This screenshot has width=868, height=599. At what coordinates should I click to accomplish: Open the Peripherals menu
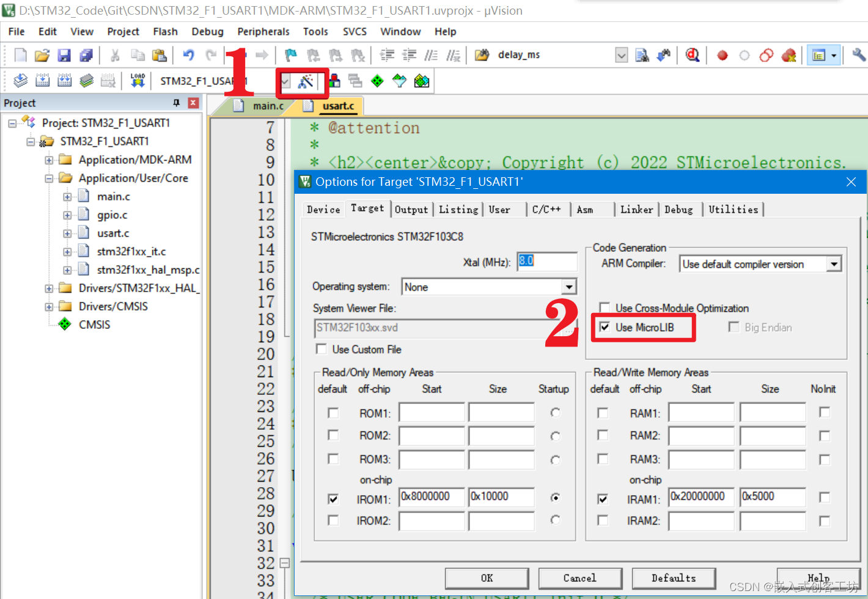pyautogui.click(x=263, y=32)
